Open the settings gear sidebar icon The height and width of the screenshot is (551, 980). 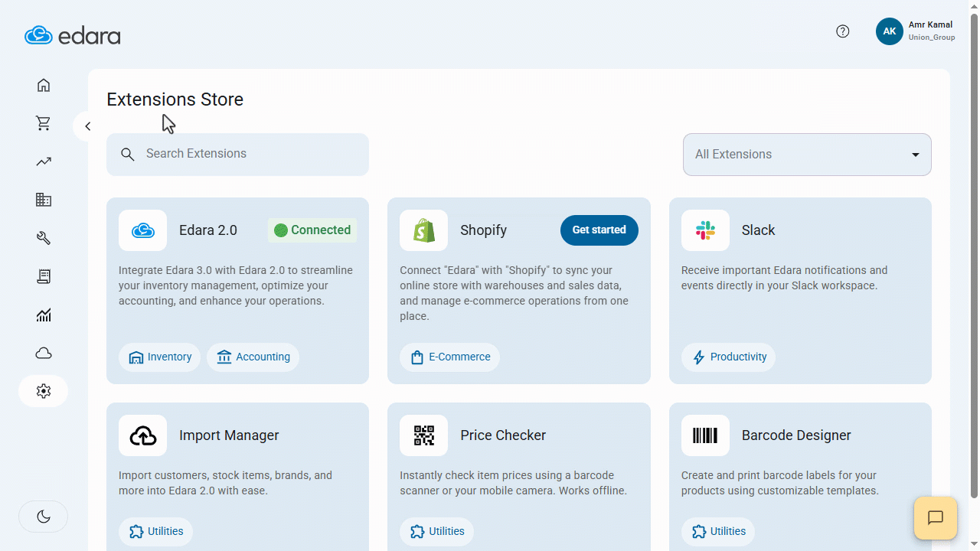[44, 391]
